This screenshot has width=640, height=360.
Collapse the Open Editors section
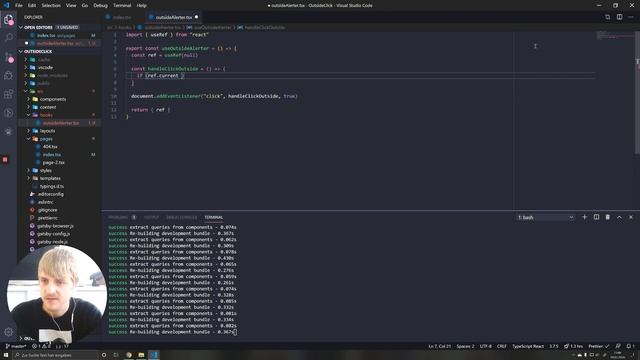tap(60, 27)
